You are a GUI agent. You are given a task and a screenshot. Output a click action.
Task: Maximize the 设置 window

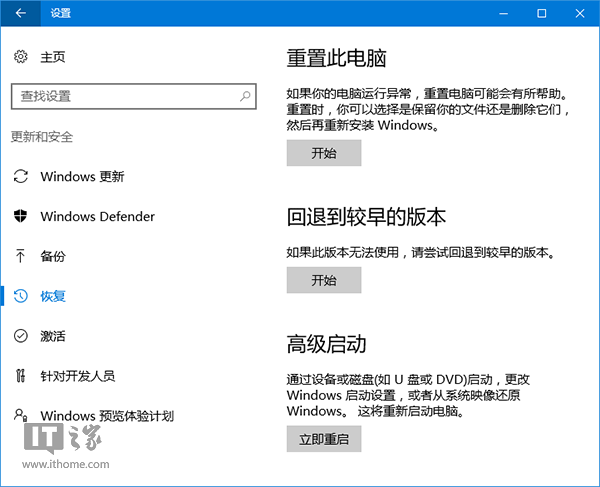click(x=541, y=13)
